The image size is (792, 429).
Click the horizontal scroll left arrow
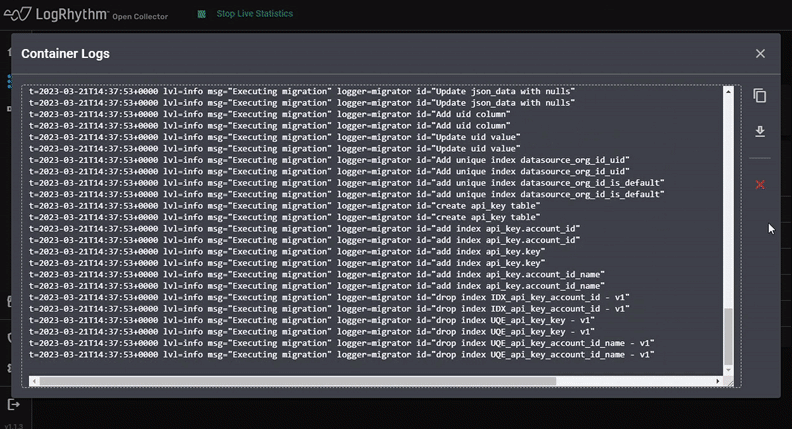tap(33, 381)
